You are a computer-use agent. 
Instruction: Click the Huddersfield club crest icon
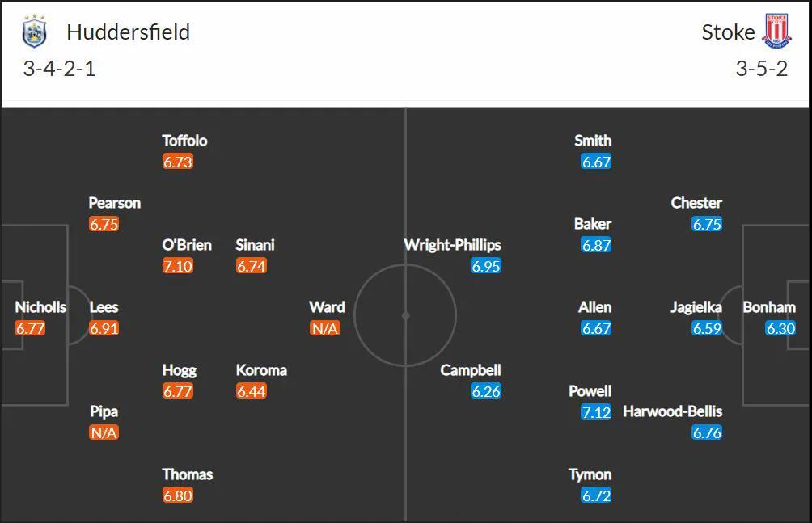tap(34, 32)
